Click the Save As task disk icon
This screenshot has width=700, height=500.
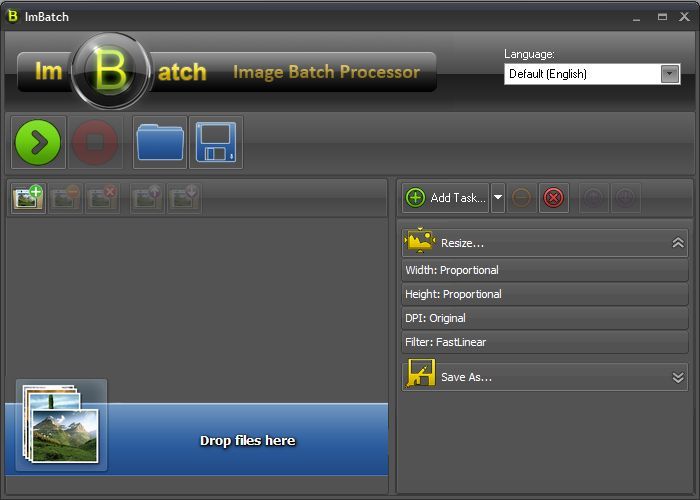[421, 377]
